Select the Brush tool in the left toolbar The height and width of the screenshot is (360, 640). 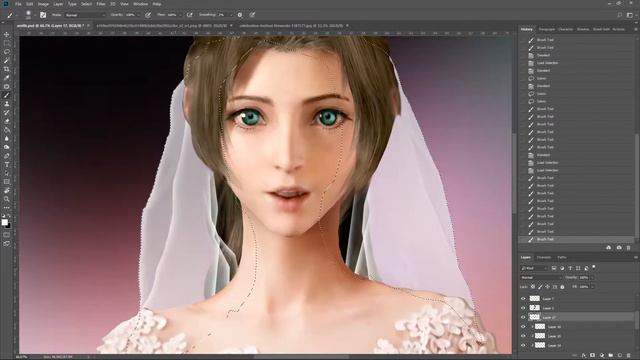click(x=7, y=95)
